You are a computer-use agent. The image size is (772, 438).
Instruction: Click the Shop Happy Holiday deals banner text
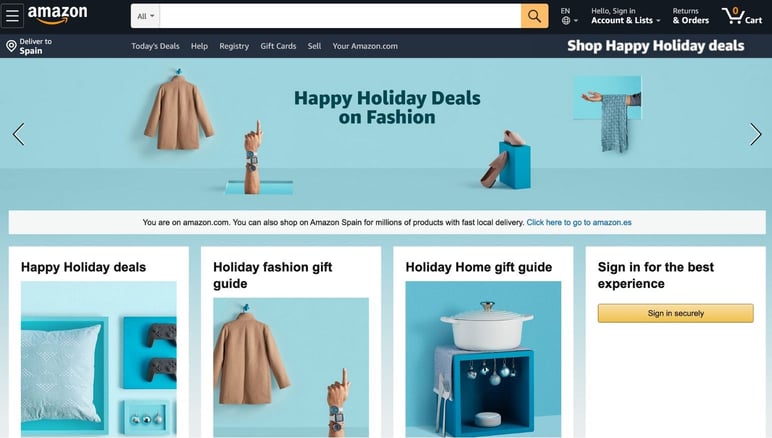tap(655, 46)
